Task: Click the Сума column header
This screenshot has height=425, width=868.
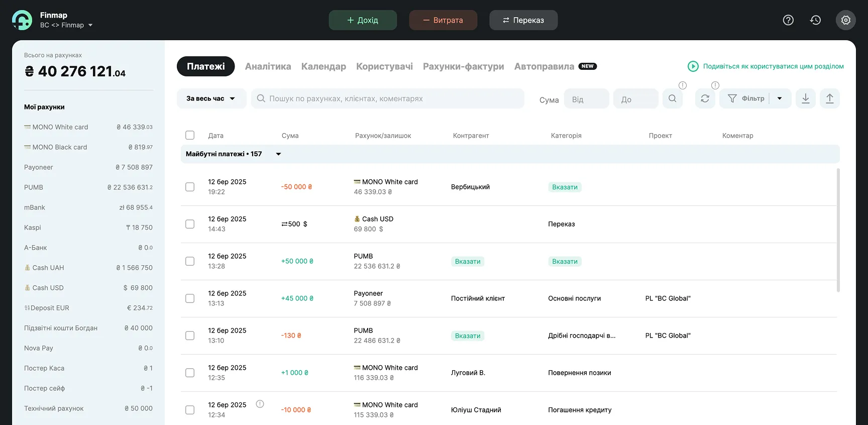Action: pyautogui.click(x=290, y=136)
